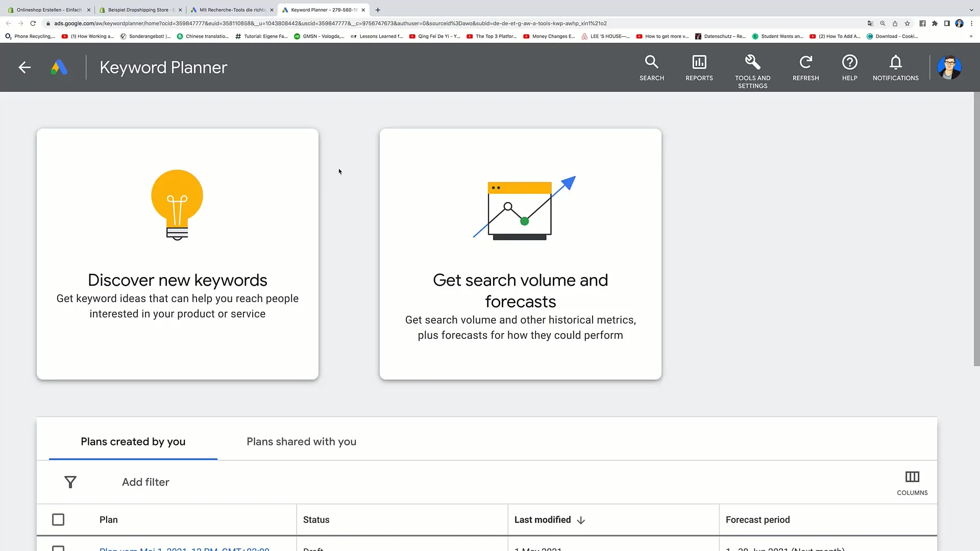
Task: Open the Sonderangebot bookmark
Action: [x=145, y=36]
